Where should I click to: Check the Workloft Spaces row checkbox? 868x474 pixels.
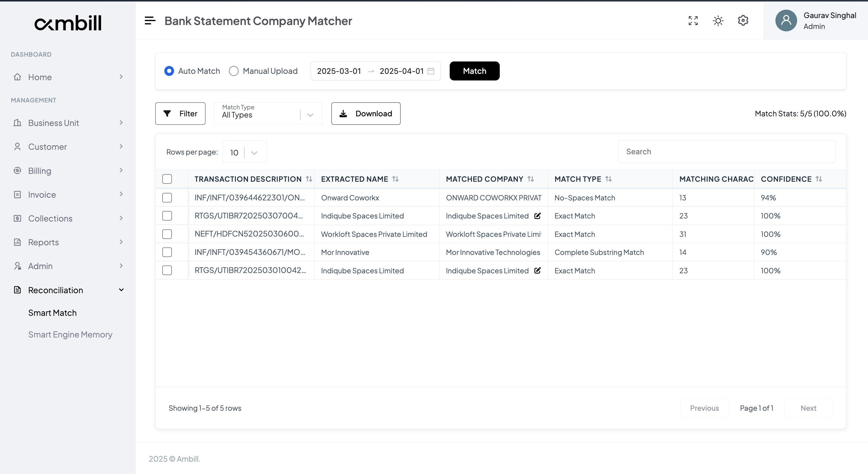[167, 234]
